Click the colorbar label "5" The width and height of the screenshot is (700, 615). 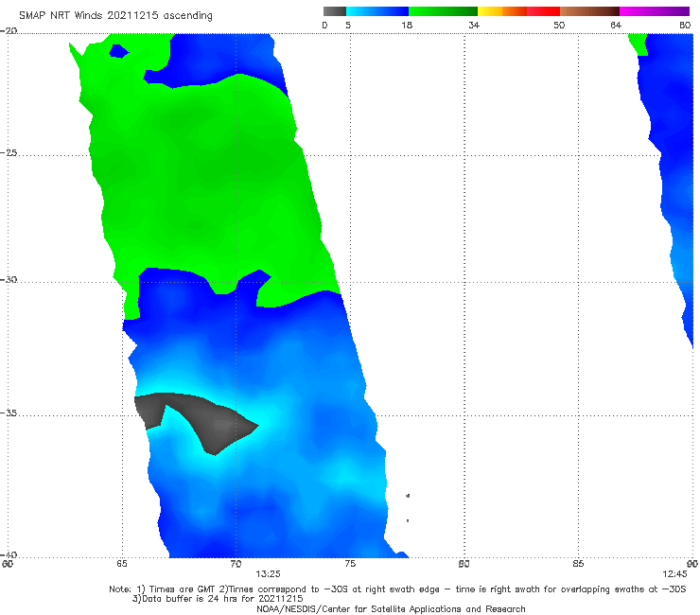[348, 25]
